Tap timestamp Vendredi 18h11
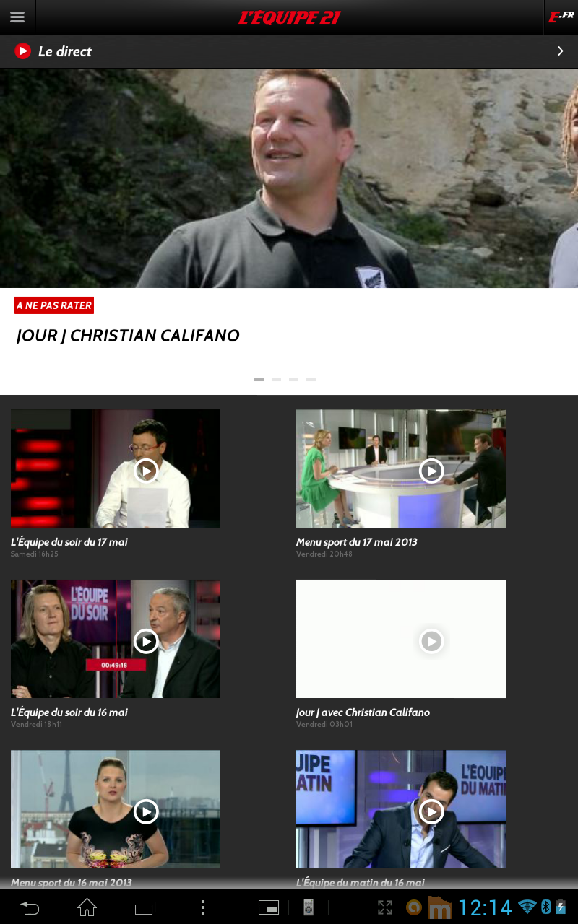The image size is (578, 924). [x=37, y=725]
